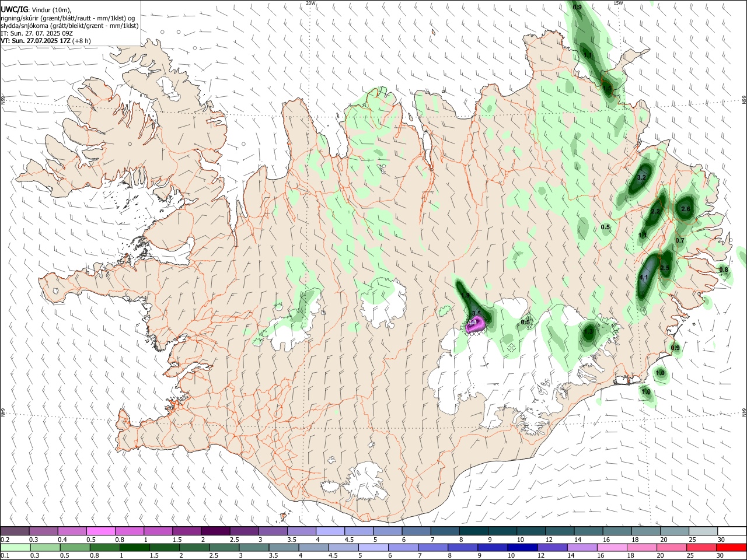
Task: Select the grey-green 3 swatch in lower legend
Action: pyautogui.click(x=254, y=547)
